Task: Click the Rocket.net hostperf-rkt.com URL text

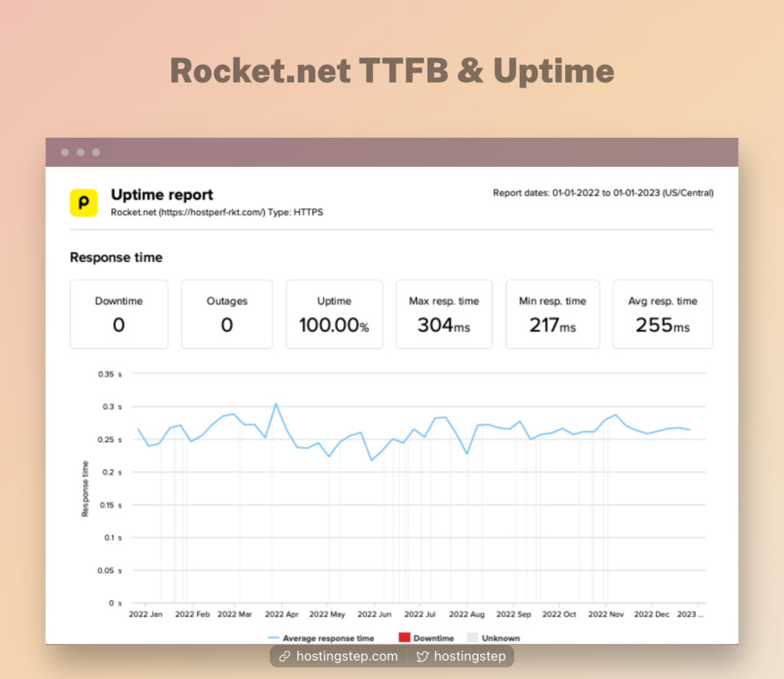Action: pyautogui.click(x=217, y=212)
